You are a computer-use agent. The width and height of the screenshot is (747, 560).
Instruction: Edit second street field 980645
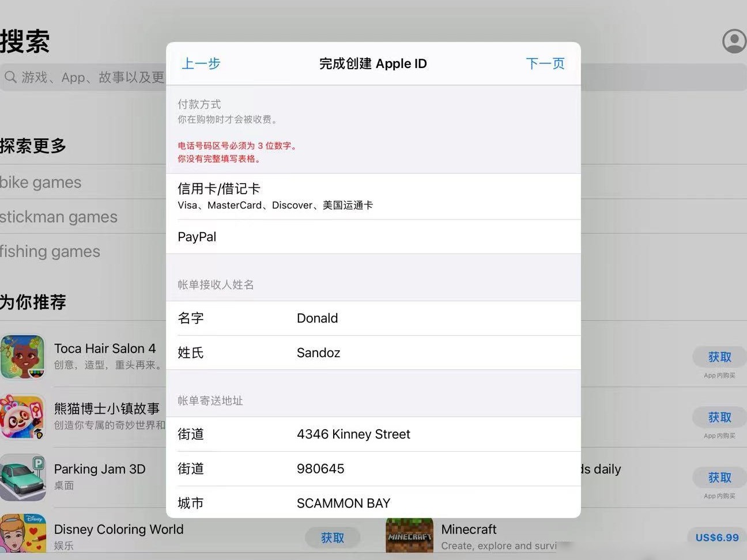click(373, 468)
